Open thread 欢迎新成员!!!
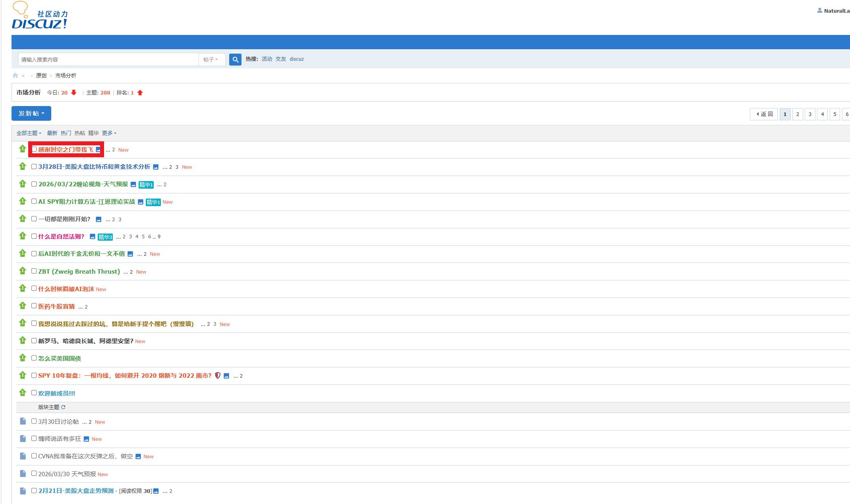Screen dimensions: 850x504 (57, 393)
